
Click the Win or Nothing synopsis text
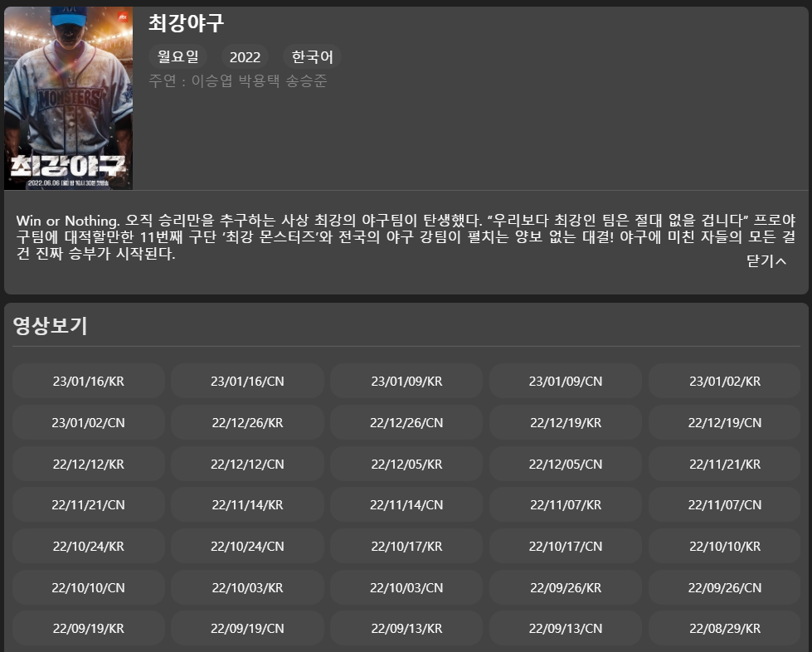pos(406,236)
